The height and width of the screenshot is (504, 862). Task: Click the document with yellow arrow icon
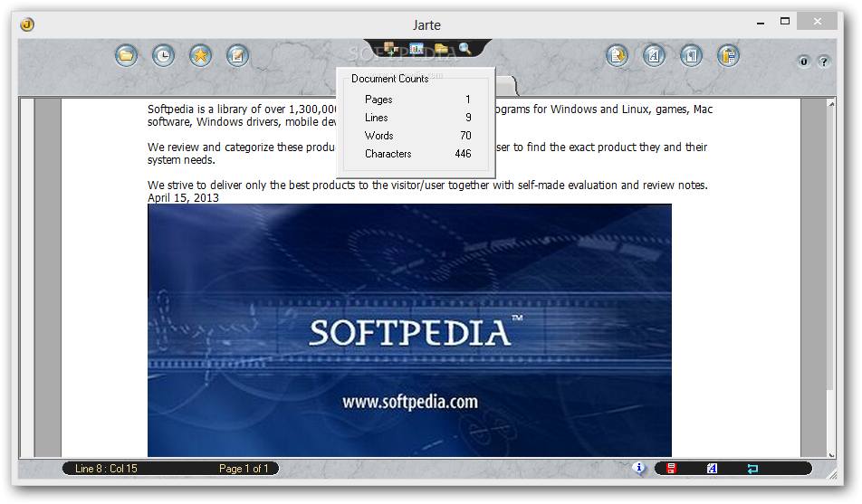[618, 55]
